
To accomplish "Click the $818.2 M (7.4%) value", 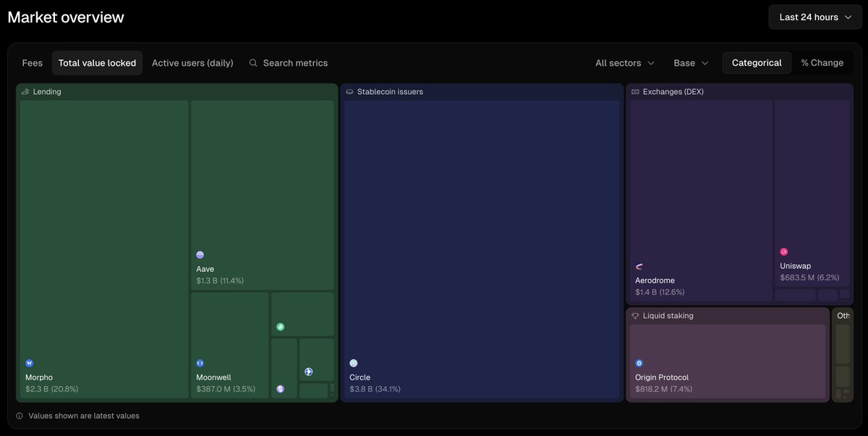I will click(664, 389).
